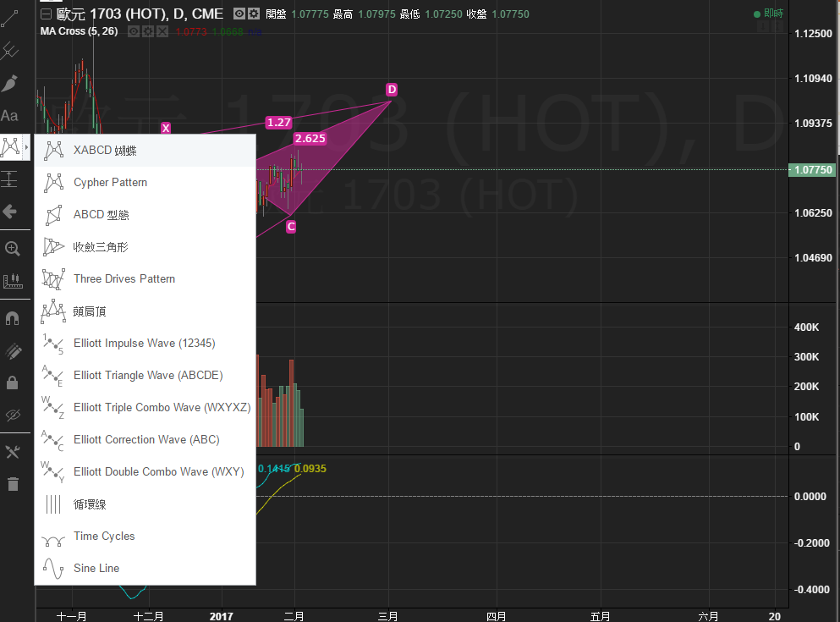The width and height of the screenshot is (840, 622).
Task: Choose Elliott Triple Combo Wave (WXYXZ)
Action: (x=145, y=408)
